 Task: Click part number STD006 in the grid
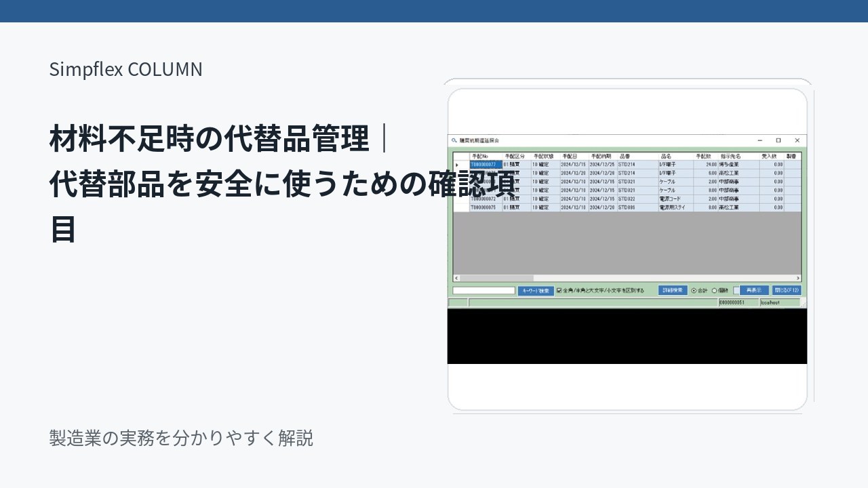pos(637,208)
